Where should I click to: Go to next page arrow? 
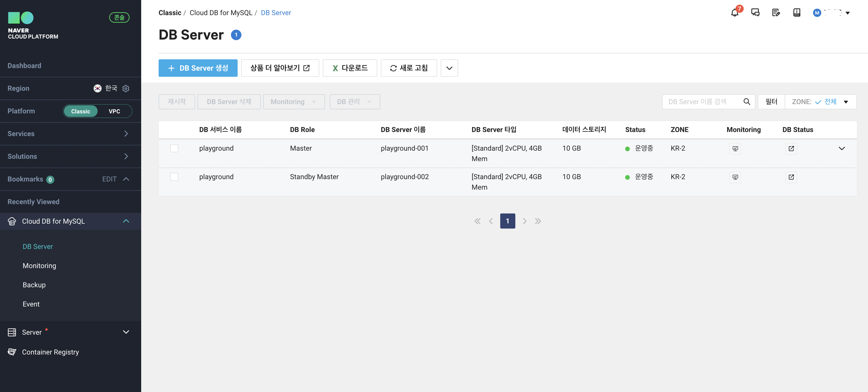pos(524,221)
